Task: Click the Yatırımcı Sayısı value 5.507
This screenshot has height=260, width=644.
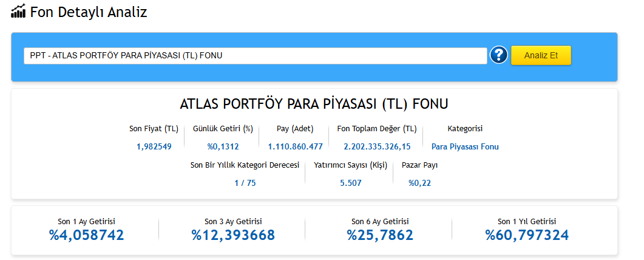Action: (351, 183)
